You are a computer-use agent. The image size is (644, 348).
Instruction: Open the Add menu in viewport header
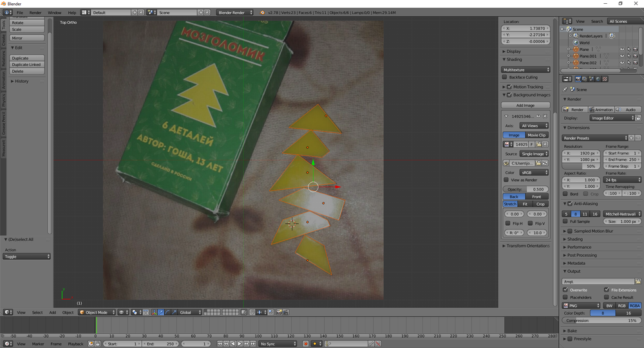(x=53, y=312)
